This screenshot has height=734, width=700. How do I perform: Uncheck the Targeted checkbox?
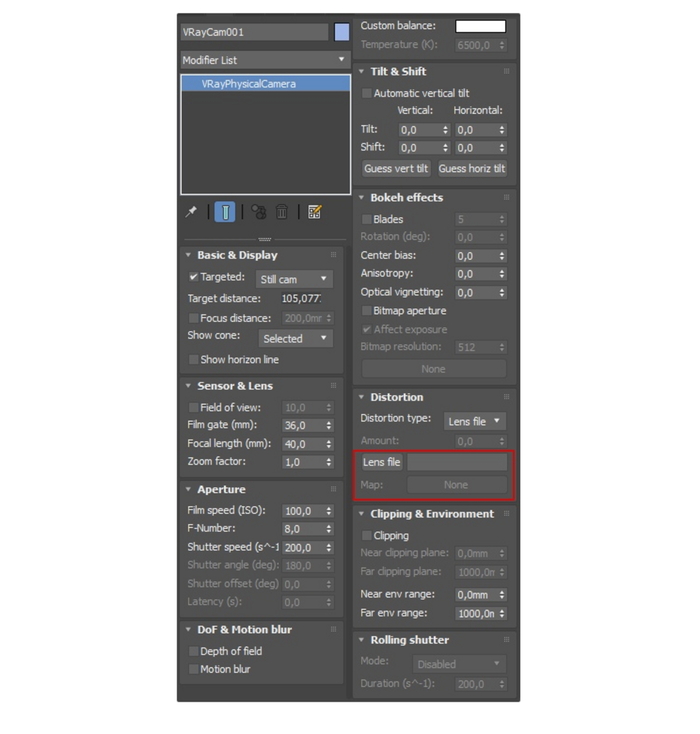193,276
